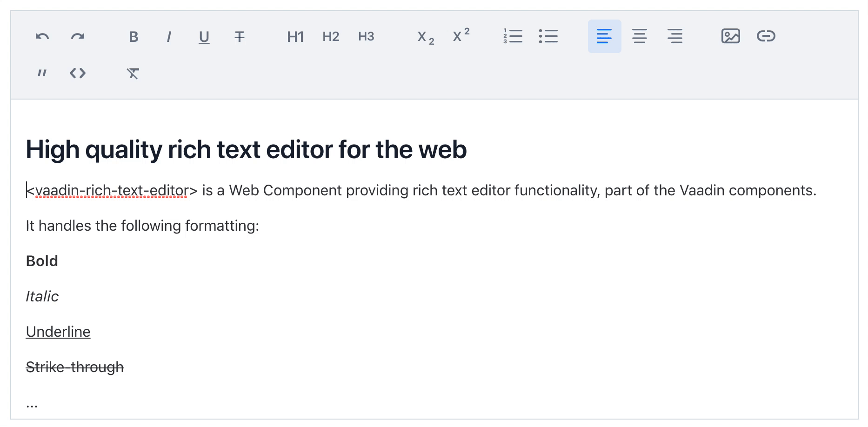Screen dimensions: 868x427
Task: Align text to the right
Action: [x=675, y=36]
